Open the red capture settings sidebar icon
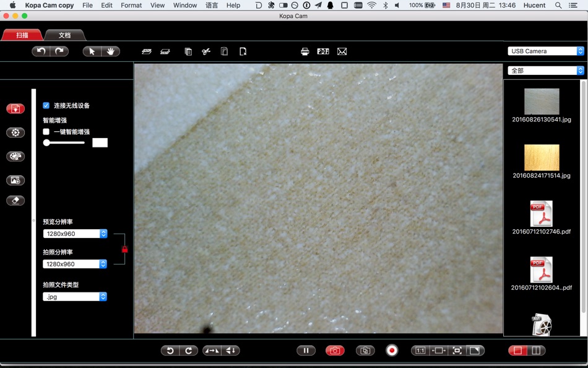The image size is (588, 368). [15, 108]
